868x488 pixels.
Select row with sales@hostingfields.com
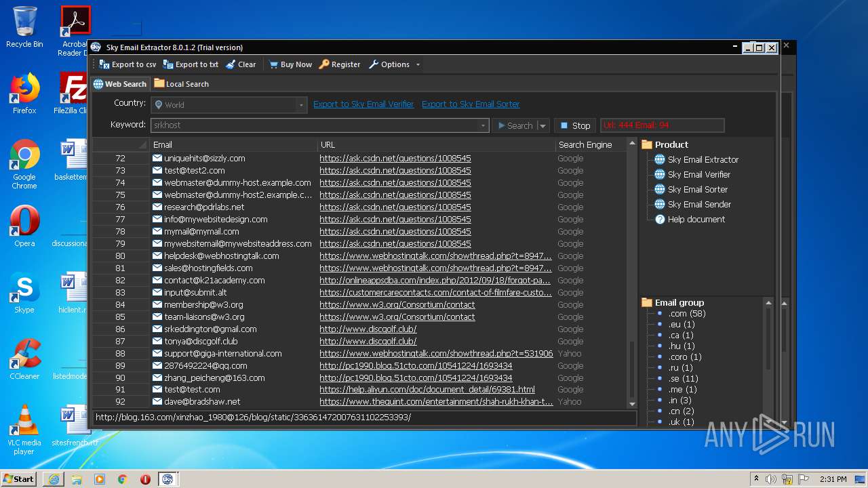pos(359,268)
